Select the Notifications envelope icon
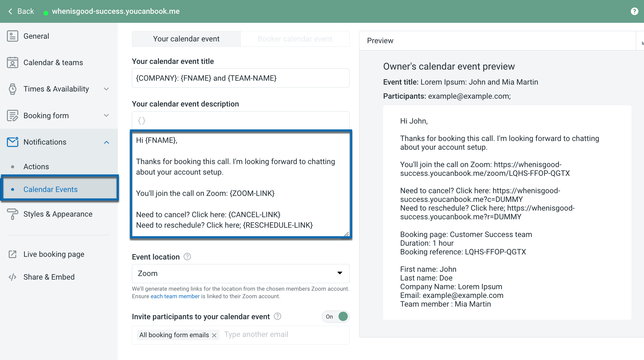 pos(12,142)
